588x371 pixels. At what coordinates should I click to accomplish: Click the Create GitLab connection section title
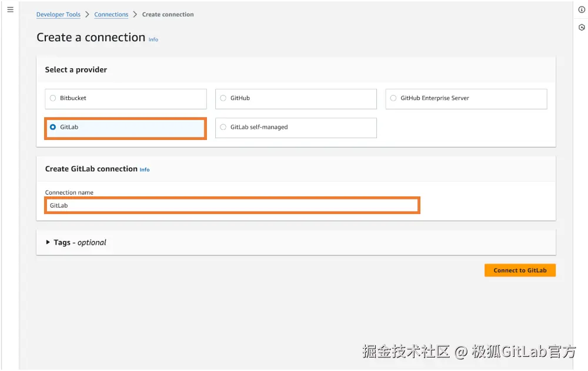click(x=91, y=169)
